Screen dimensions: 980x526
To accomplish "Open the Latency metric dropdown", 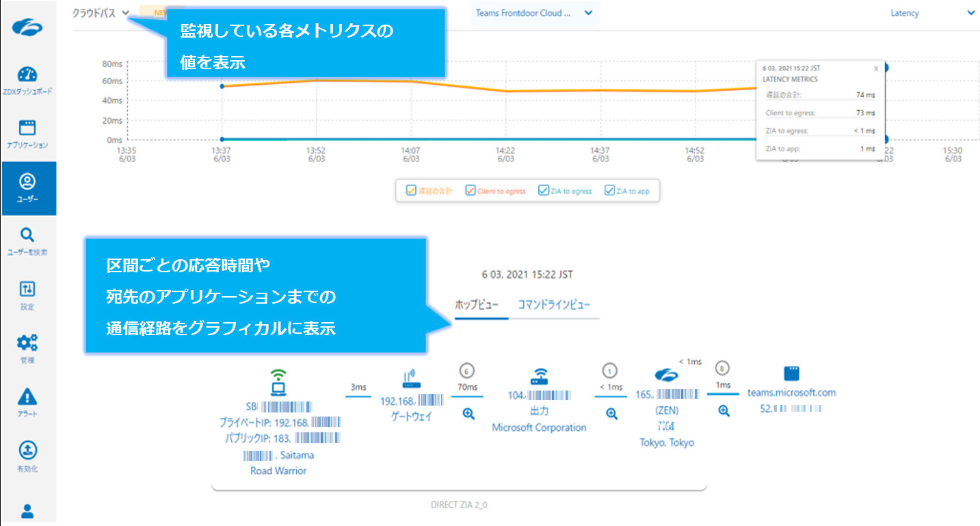I will point(933,13).
